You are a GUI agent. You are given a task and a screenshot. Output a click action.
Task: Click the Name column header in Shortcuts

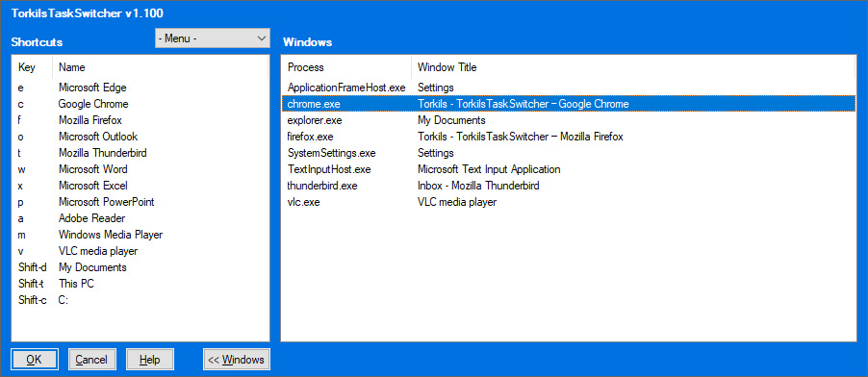pyautogui.click(x=161, y=67)
